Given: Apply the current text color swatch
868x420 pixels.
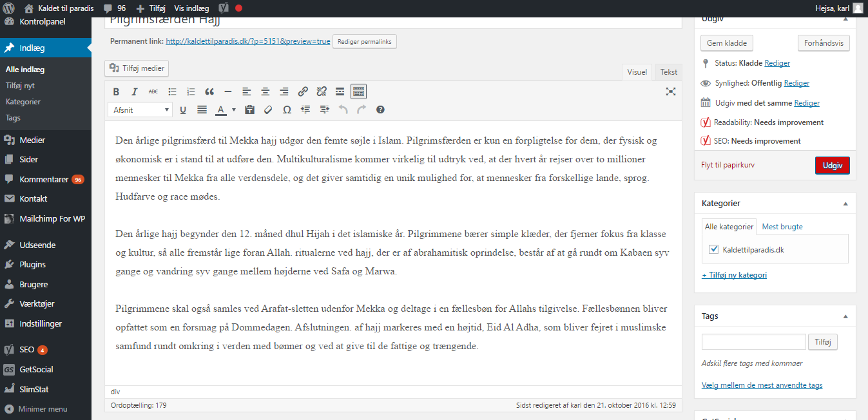Looking at the screenshot, I should pos(221,110).
